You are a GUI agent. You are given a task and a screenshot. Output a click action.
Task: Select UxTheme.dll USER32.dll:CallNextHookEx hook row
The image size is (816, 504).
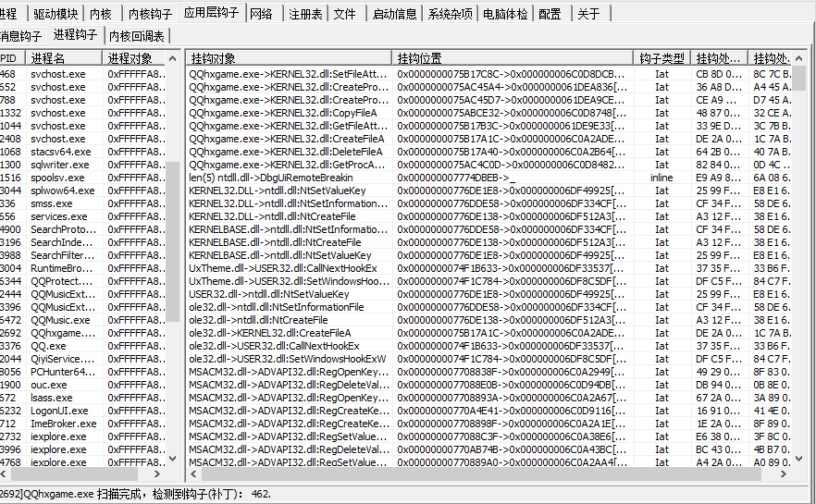[x=489, y=268]
